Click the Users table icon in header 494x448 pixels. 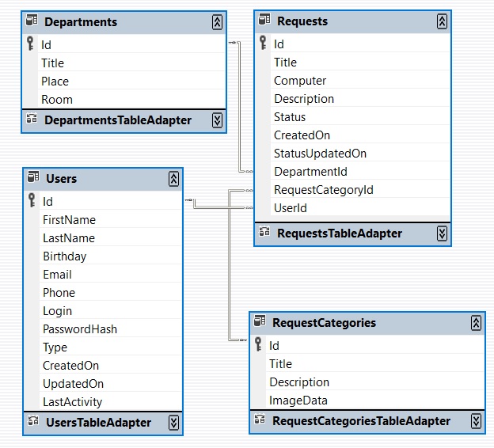33,178
